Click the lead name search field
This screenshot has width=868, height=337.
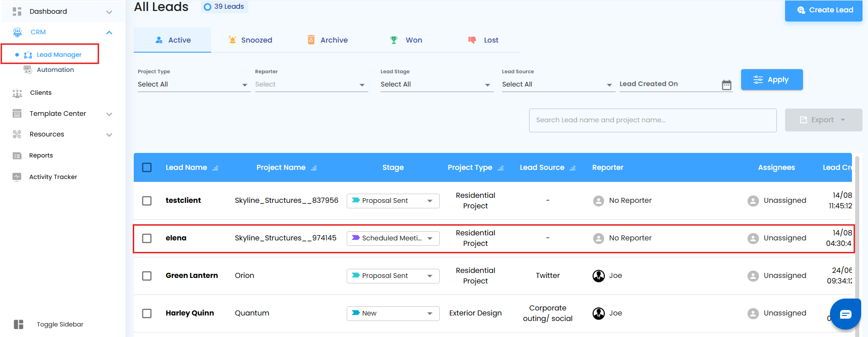(652, 120)
